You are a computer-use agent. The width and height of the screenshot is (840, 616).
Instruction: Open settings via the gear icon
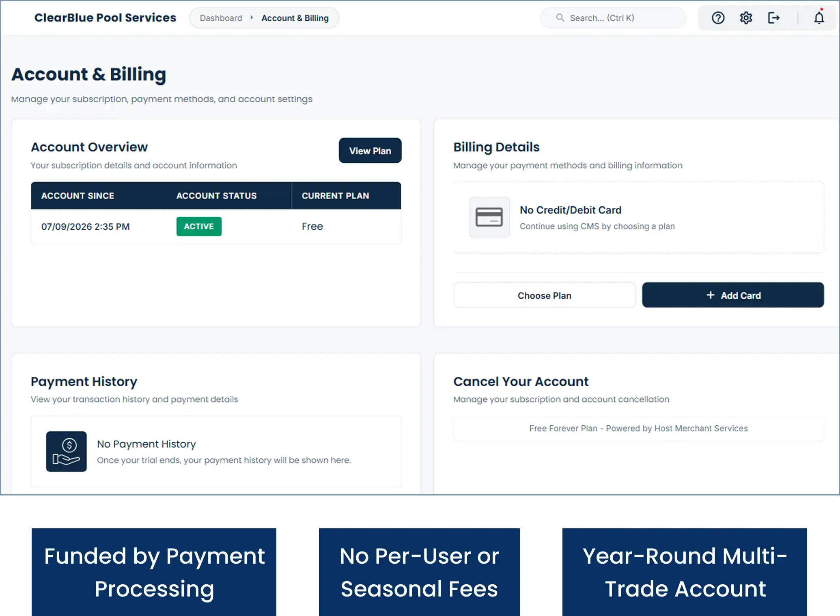pyautogui.click(x=746, y=18)
